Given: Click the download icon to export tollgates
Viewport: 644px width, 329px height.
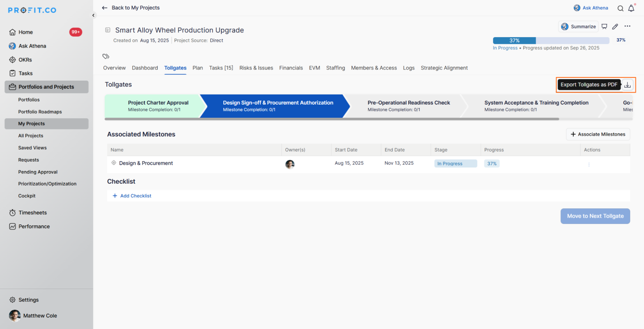Looking at the screenshot, I should coord(627,85).
